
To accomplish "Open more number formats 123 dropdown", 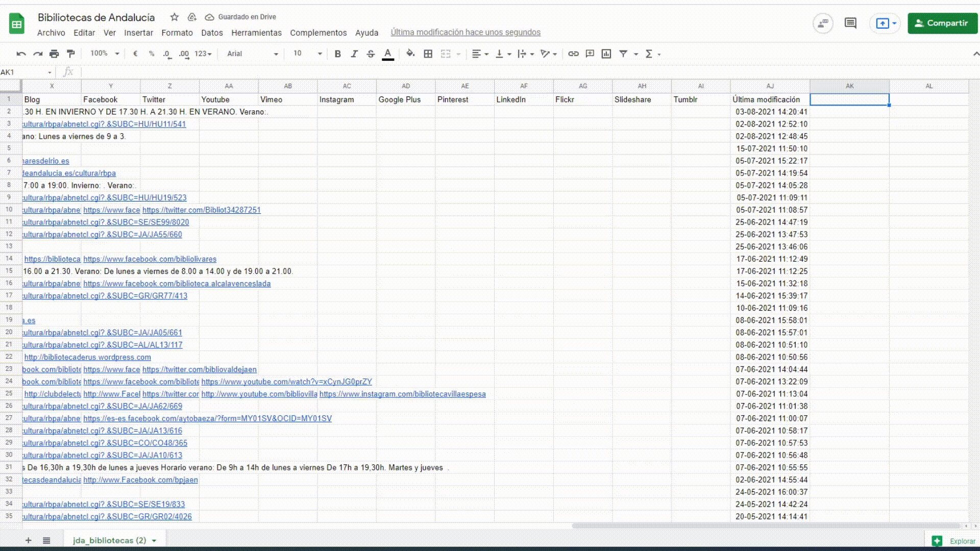I will pyautogui.click(x=203, y=54).
